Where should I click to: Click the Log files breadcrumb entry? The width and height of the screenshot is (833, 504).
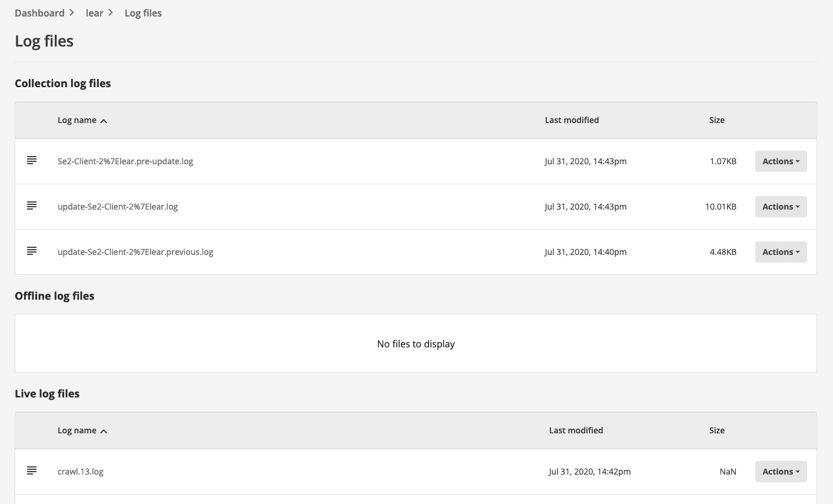pyautogui.click(x=143, y=12)
